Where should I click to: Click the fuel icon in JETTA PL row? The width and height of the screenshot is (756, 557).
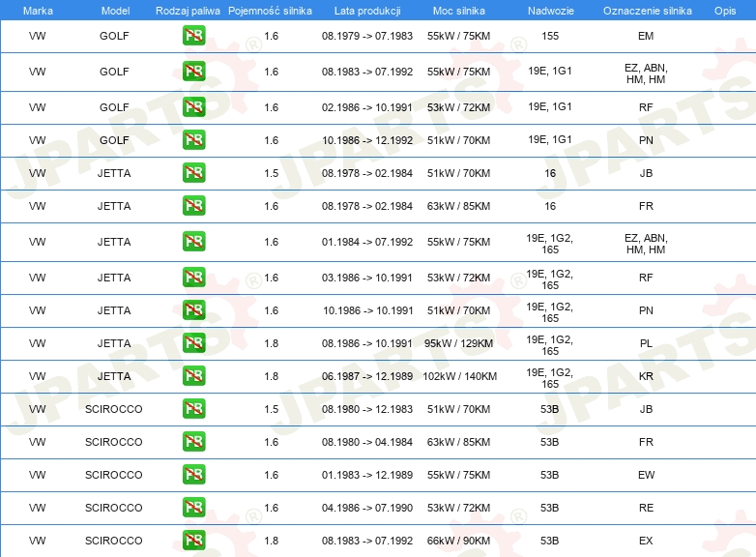click(x=193, y=343)
